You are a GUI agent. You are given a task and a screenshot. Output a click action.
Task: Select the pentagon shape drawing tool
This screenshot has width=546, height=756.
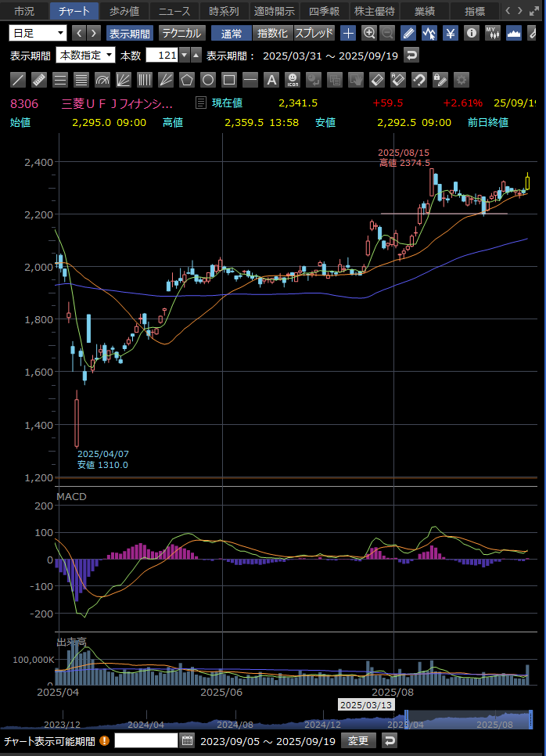(x=187, y=80)
